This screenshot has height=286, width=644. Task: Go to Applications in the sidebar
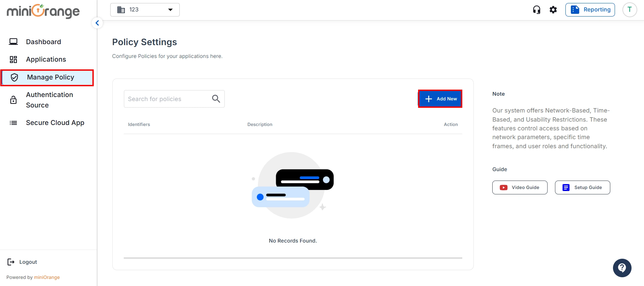46,59
